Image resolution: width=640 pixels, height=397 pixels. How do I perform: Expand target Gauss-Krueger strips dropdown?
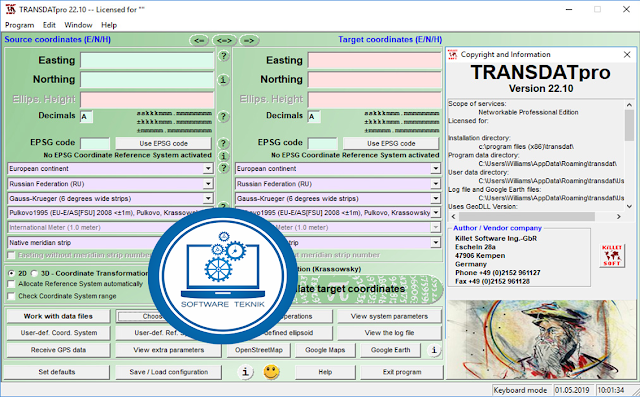[x=436, y=199]
